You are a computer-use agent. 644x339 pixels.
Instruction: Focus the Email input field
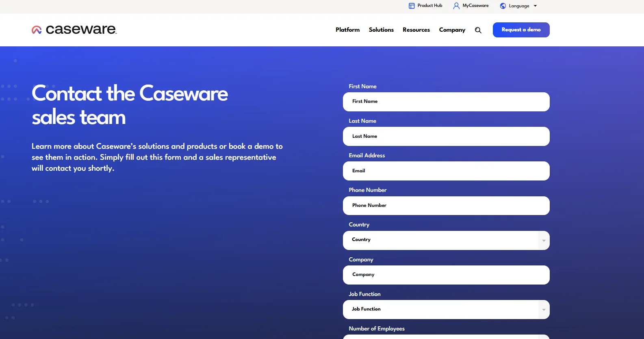(x=446, y=171)
